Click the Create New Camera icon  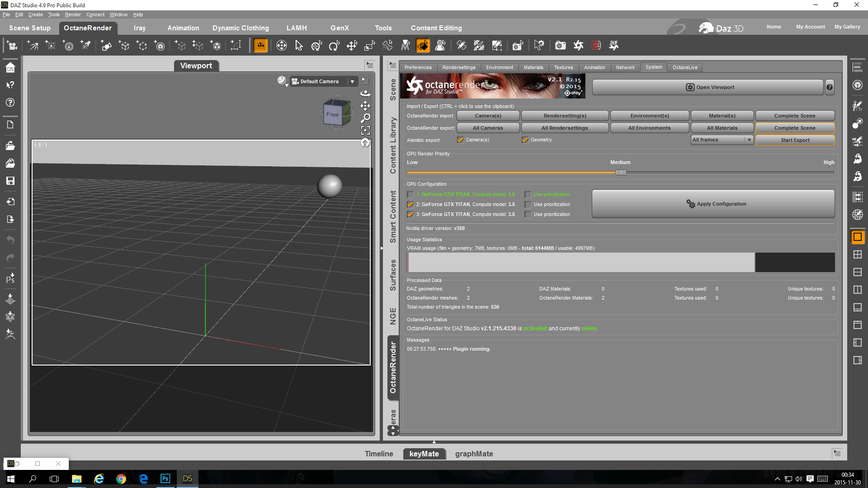point(12,45)
